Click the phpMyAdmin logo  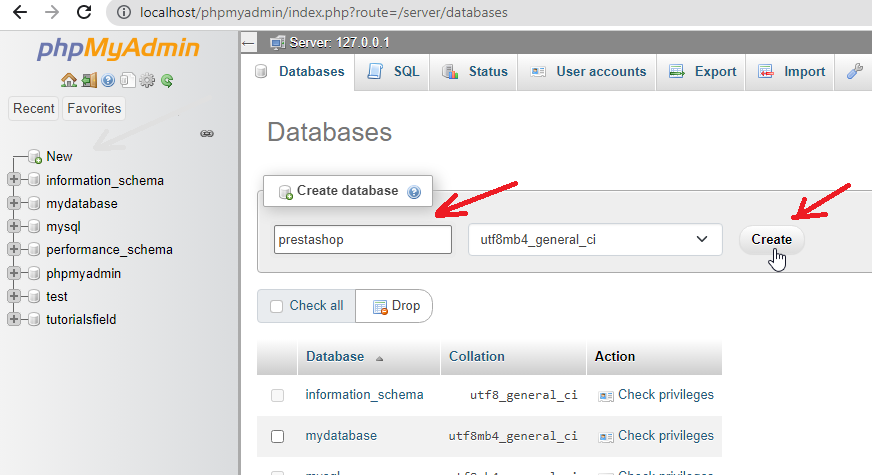(x=118, y=48)
